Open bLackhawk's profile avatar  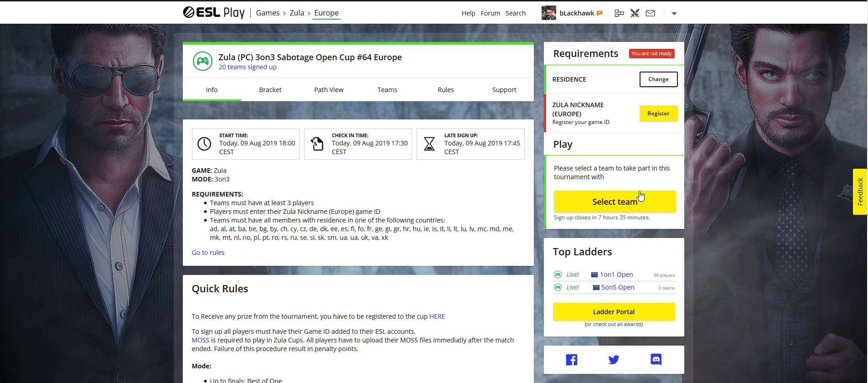549,13
